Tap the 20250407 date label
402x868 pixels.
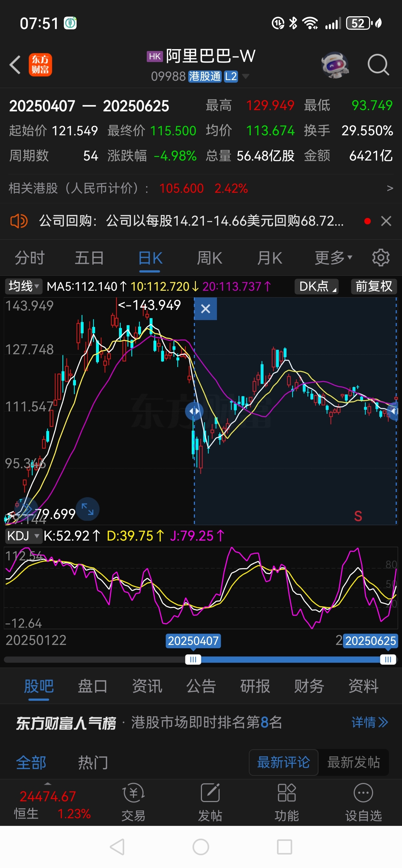[x=193, y=640]
